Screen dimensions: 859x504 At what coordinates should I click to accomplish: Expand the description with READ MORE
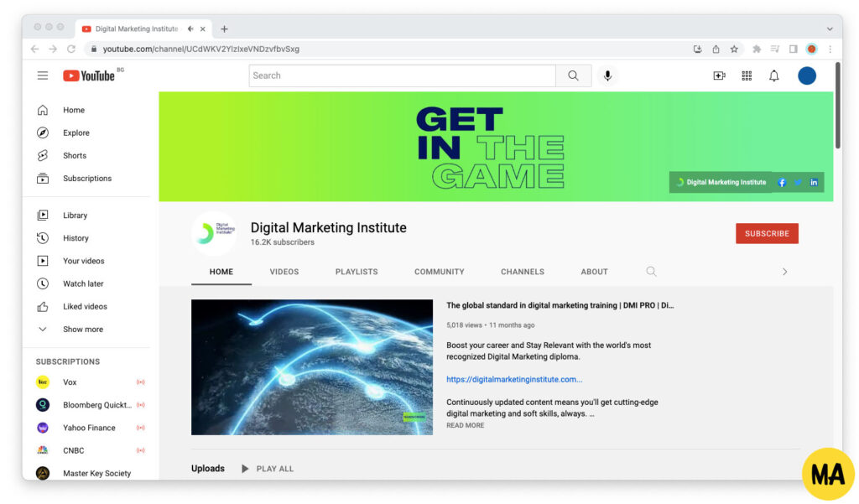pos(465,425)
